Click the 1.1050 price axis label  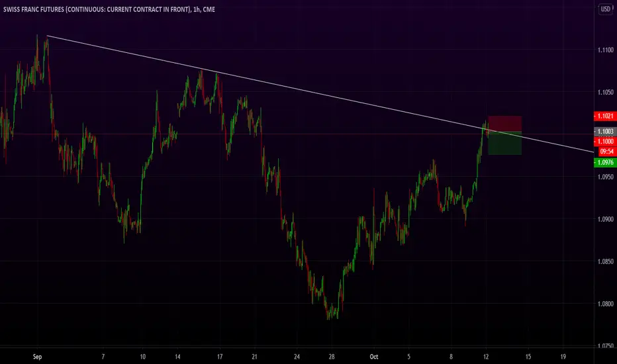[x=606, y=92]
